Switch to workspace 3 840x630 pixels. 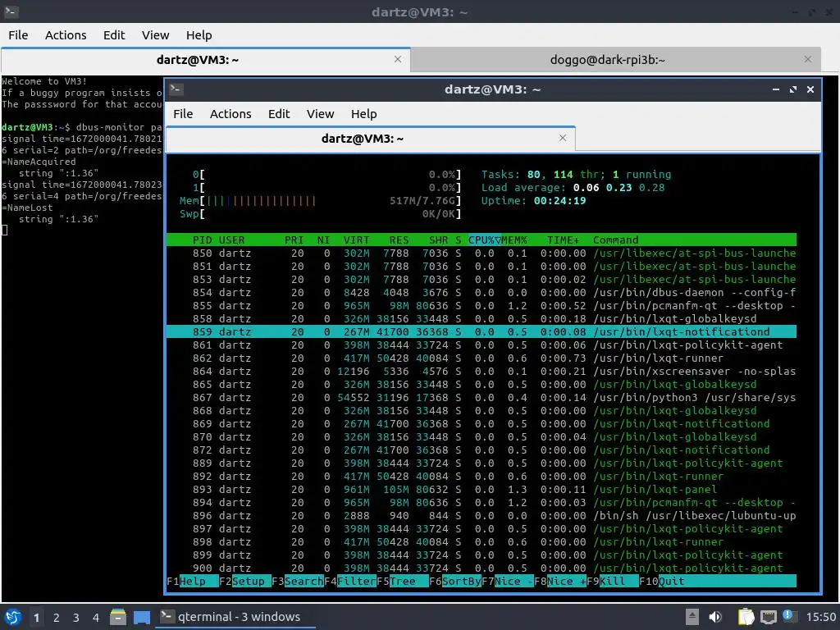coord(76,618)
